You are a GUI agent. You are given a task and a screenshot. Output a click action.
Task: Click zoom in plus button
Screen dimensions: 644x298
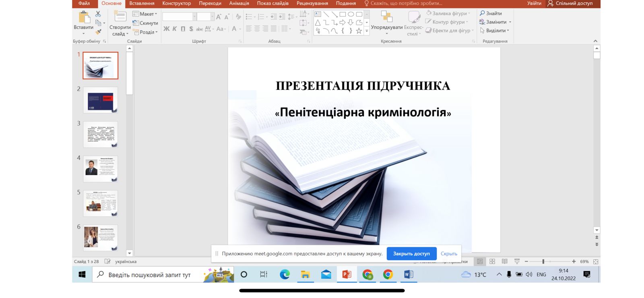coord(574,261)
